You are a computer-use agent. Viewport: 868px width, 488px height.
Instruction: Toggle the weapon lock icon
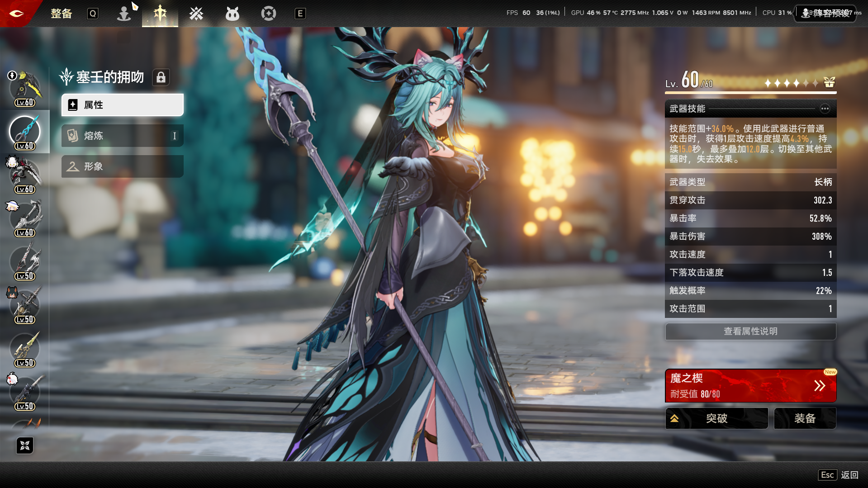point(161,78)
